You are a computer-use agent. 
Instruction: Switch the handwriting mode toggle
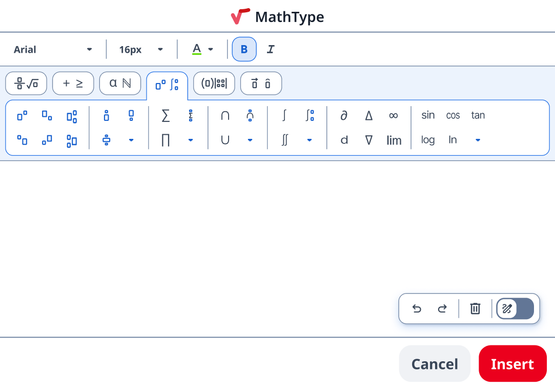[515, 308]
